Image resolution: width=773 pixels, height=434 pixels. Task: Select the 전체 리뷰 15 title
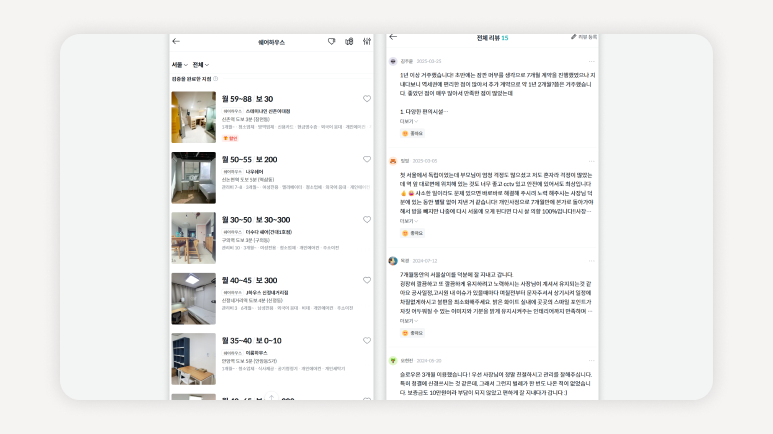click(x=492, y=38)
